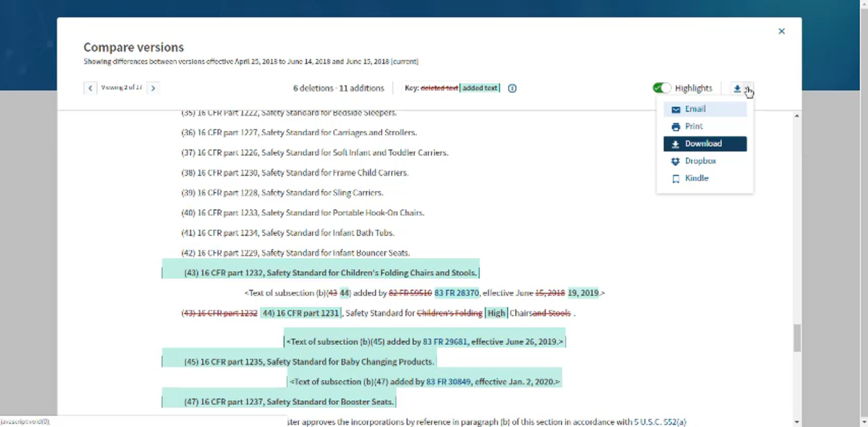Click the envelope icon for Email
The image size is (868, 427).
tap(675, 109)
